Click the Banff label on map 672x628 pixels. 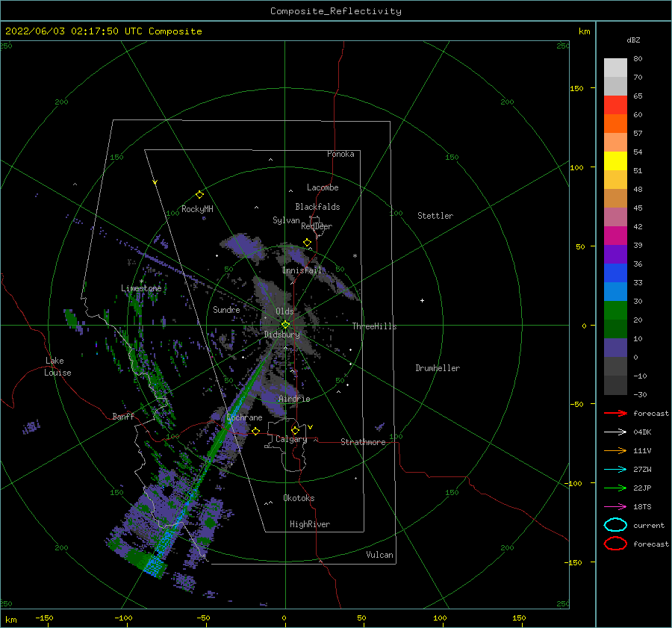(x=123, y=416)
